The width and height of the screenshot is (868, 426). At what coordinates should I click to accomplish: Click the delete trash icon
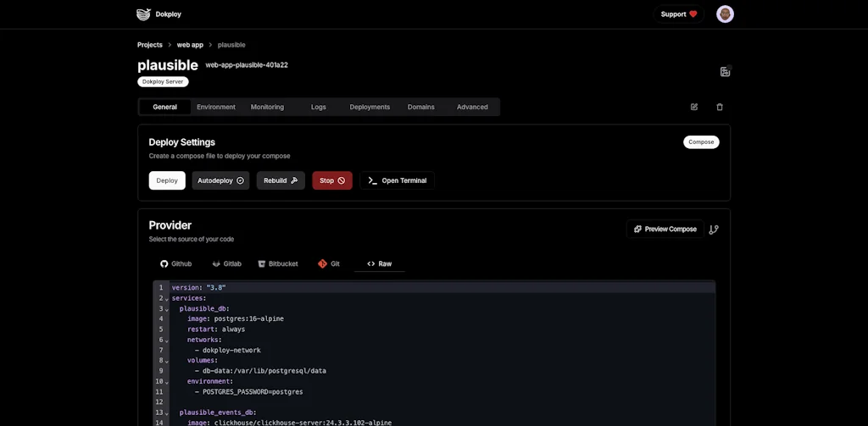(720, 107)
